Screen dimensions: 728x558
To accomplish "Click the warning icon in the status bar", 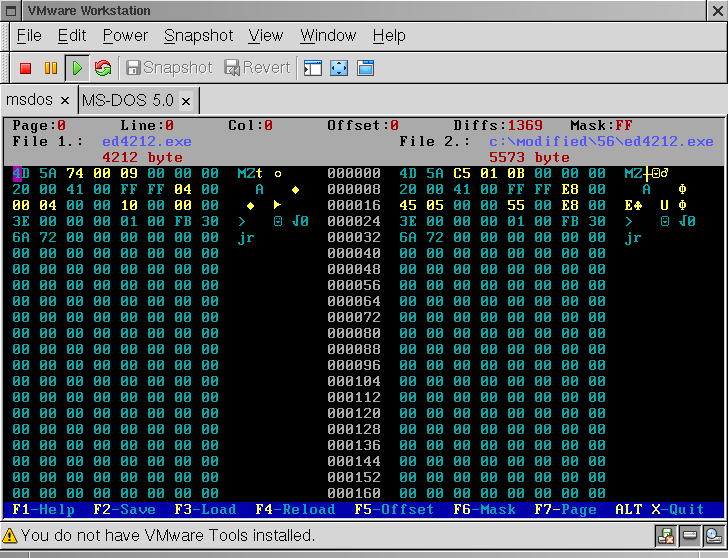I will [10, 536].
